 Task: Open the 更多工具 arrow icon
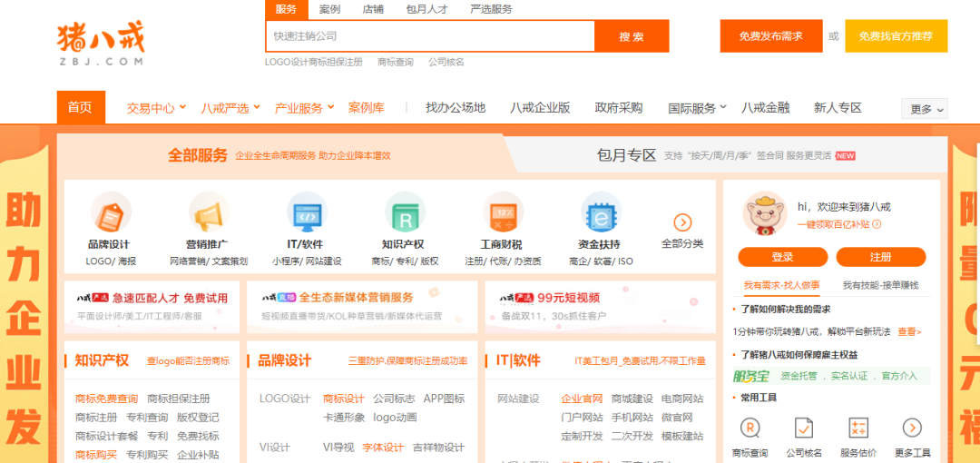pyautogui.click(x=913, y=428)
